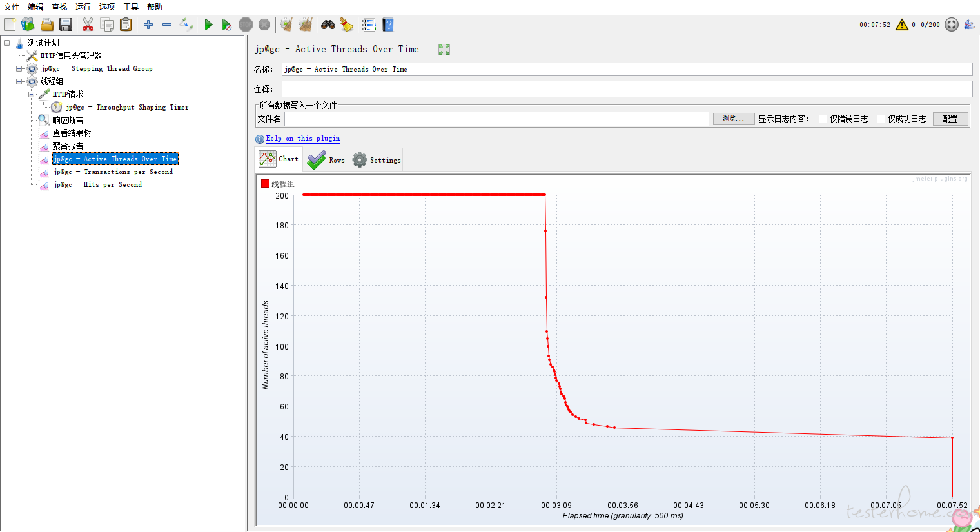This screenshot has height=532, width=980.
Task: Open the 帮助 menu
Action: 155,6
